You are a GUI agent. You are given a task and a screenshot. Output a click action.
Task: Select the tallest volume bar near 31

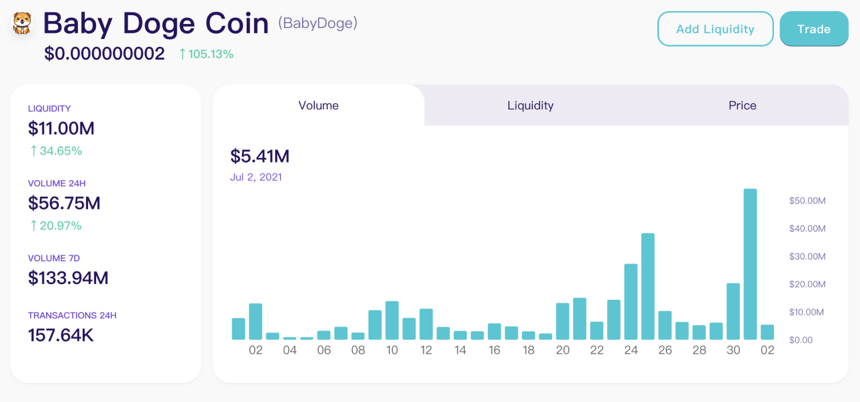[x=750, y=264]
